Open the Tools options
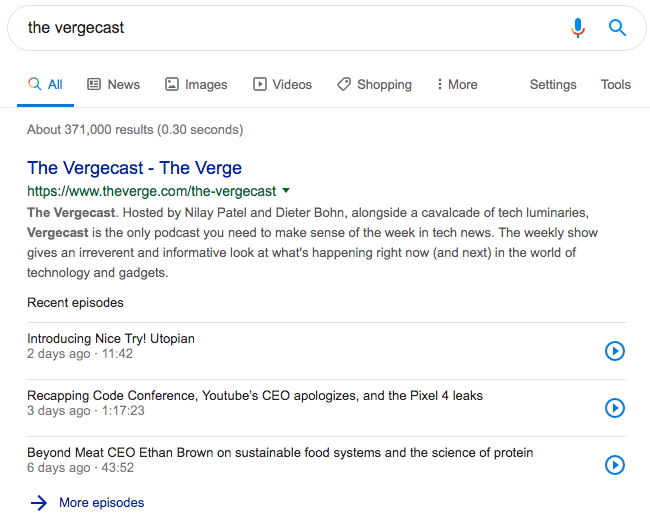This screenshot has height=516, width=650. pos(616,85)
